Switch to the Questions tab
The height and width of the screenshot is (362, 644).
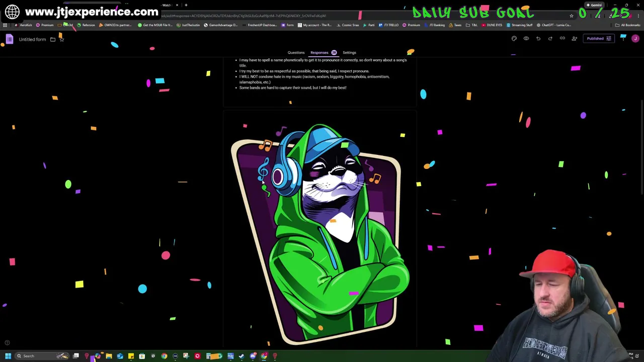tap(296, 52)
